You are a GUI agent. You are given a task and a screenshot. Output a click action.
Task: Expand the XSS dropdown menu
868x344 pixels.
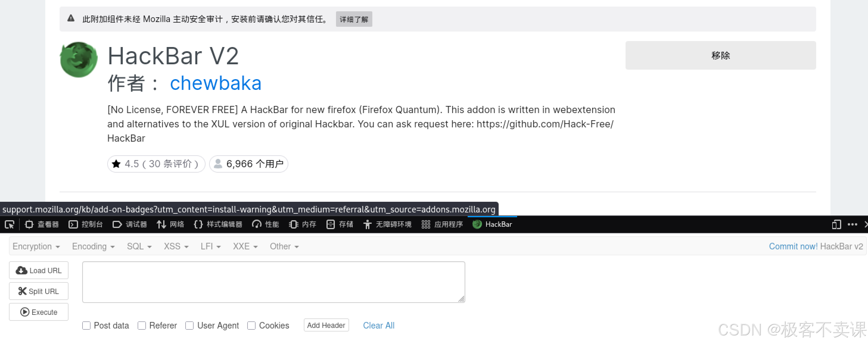coord(176,246)
